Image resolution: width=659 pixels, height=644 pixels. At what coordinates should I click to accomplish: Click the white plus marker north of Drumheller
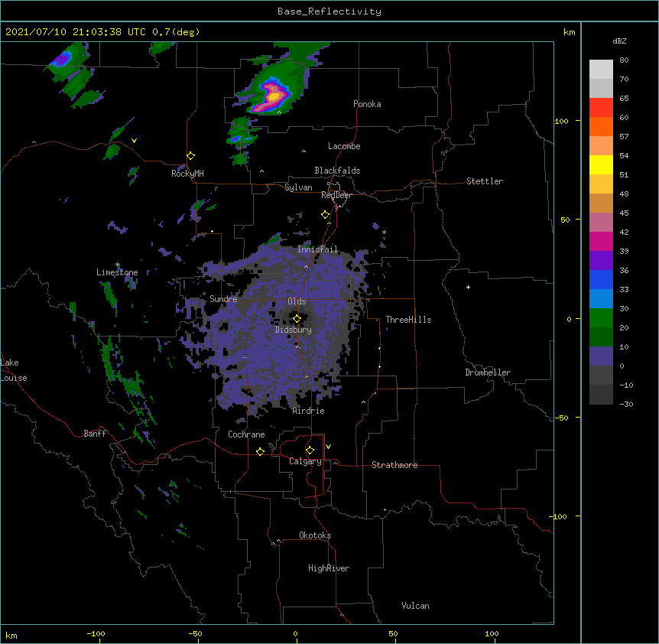point(468,287)
